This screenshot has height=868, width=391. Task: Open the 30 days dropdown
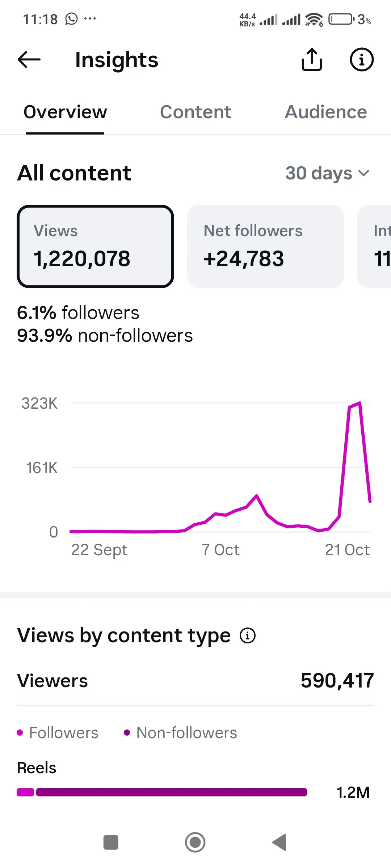tap(328, 173)
